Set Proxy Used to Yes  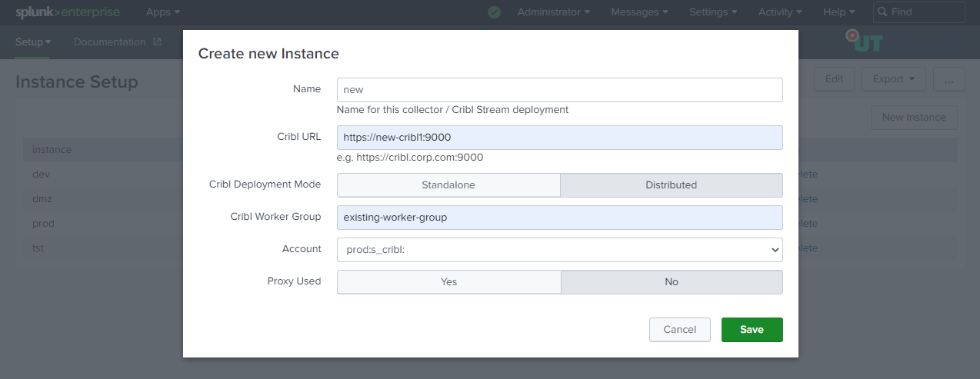point(448,282)
